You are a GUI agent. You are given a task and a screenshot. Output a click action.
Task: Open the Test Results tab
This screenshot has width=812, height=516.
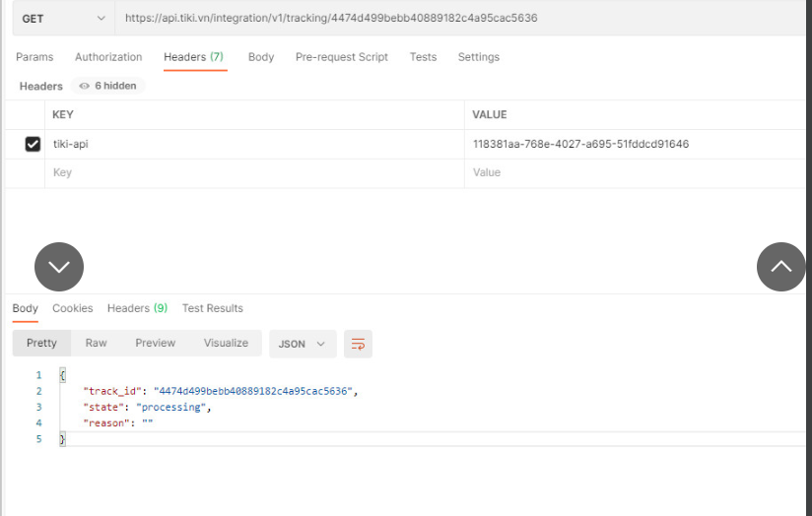pos(212,308)
